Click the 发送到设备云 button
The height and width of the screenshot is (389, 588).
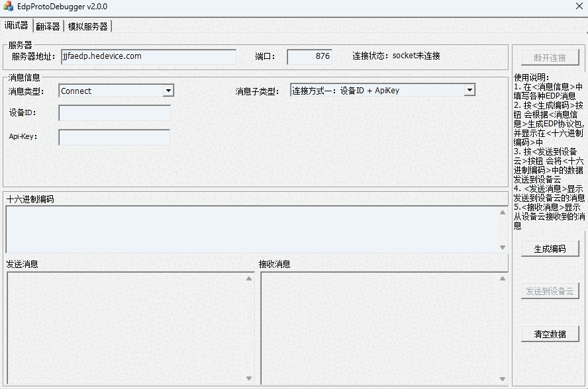point(550,291)
